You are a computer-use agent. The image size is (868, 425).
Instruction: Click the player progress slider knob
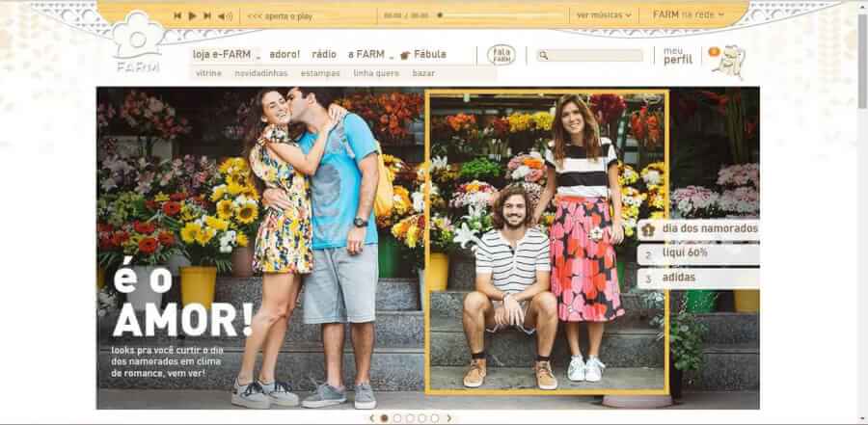tap(440, 15)
